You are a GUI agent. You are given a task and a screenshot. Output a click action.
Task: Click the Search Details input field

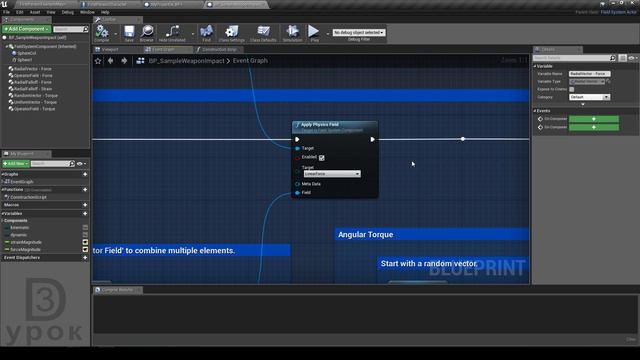tap(571, 58)
